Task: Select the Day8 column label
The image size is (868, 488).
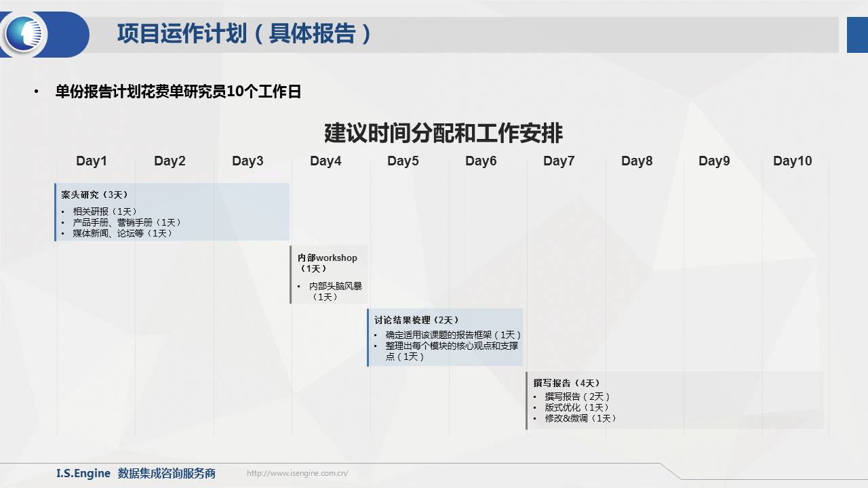Action: click(x=637, y=161)
